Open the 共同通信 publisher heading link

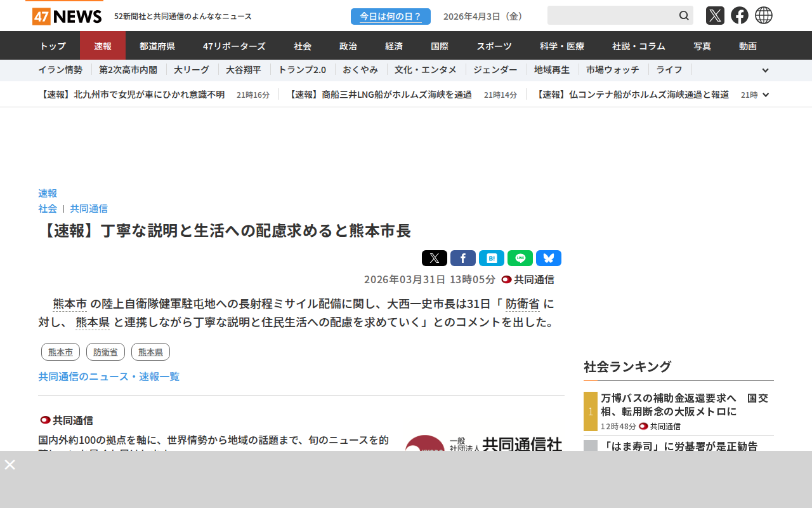tap(67, 420)
